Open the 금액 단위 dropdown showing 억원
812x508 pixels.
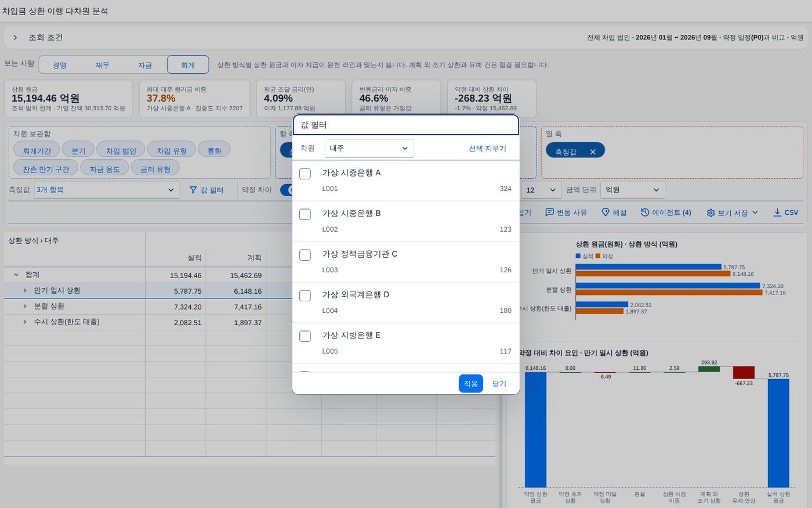point(632,190)
